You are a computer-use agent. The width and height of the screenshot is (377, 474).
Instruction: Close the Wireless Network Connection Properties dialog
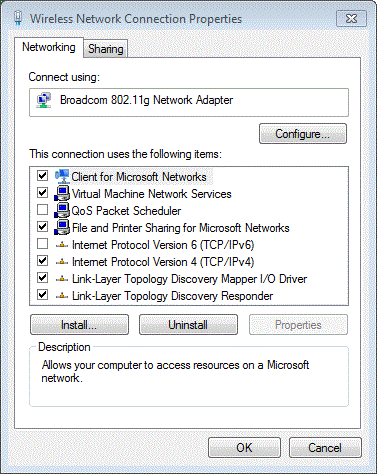pos(351,18)
